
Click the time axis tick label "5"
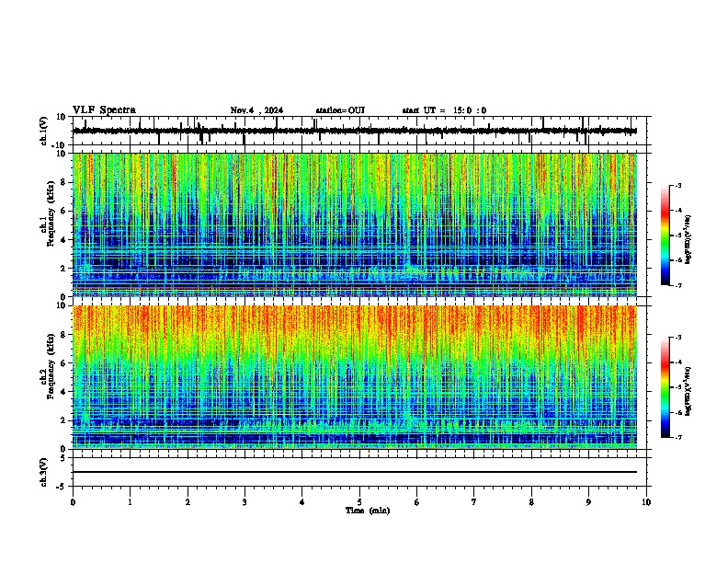pos(359,502)
